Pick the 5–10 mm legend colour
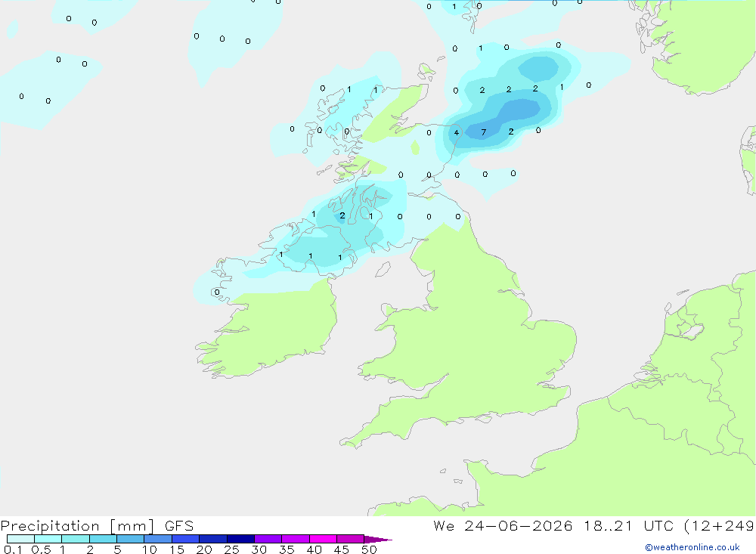The width and height of the screenshot is (756, 554). coord(131,539)
